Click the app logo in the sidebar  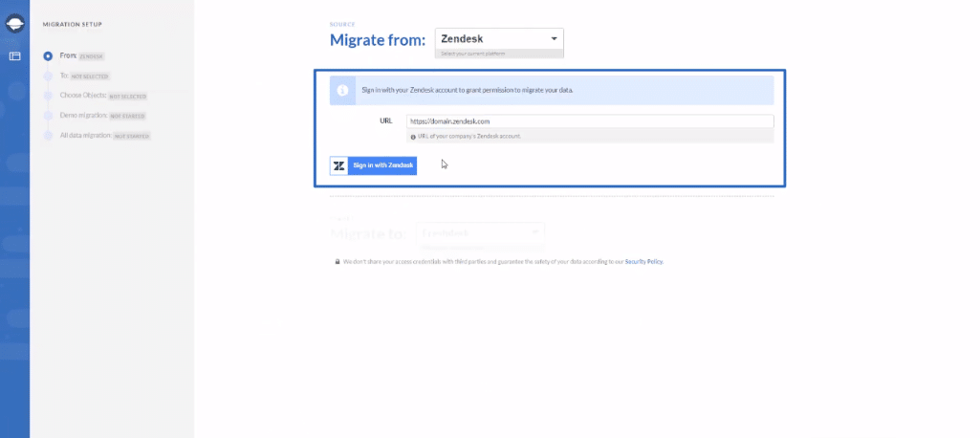pos(15,24)
